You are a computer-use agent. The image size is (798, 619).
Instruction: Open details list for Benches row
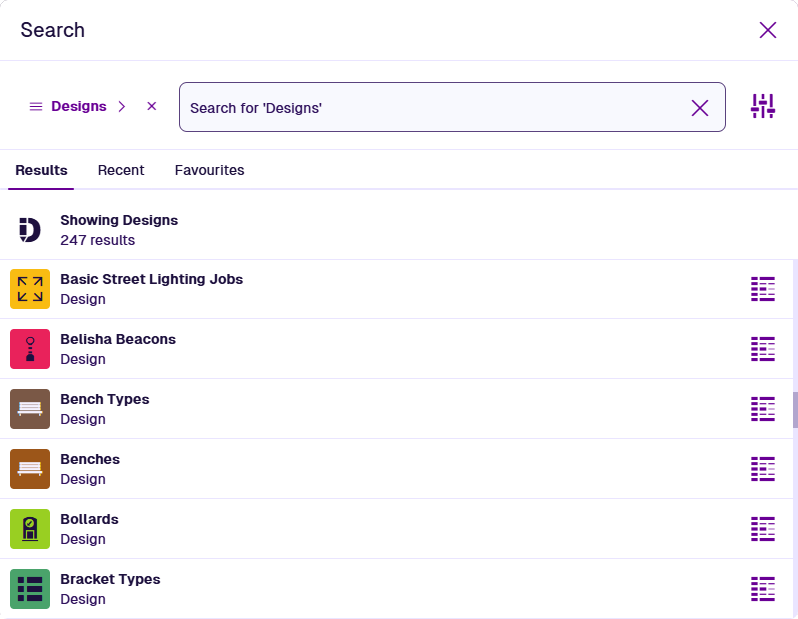pyautogui.click(x=763, y=469)
